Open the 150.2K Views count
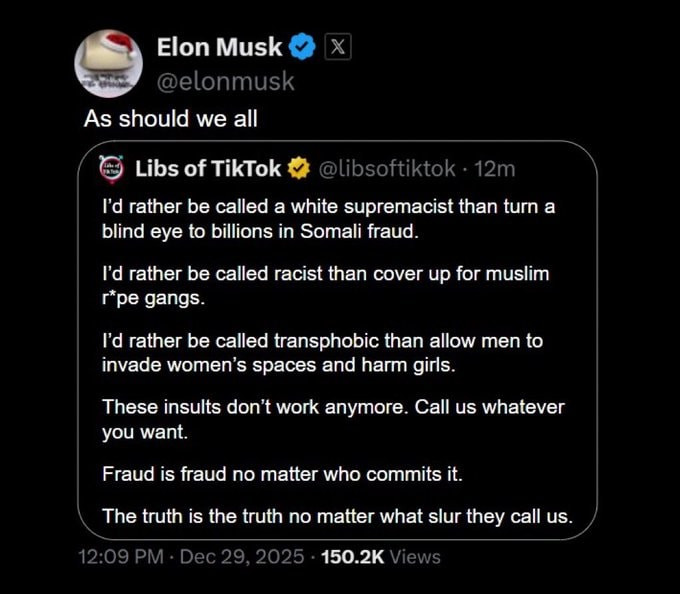680x594 pixels. (x=380, y=557)
